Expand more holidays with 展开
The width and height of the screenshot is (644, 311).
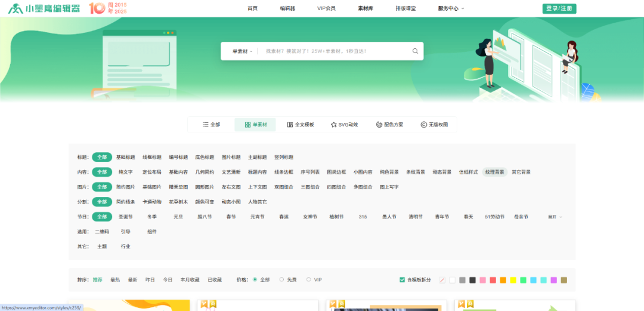tap(555, 217)
